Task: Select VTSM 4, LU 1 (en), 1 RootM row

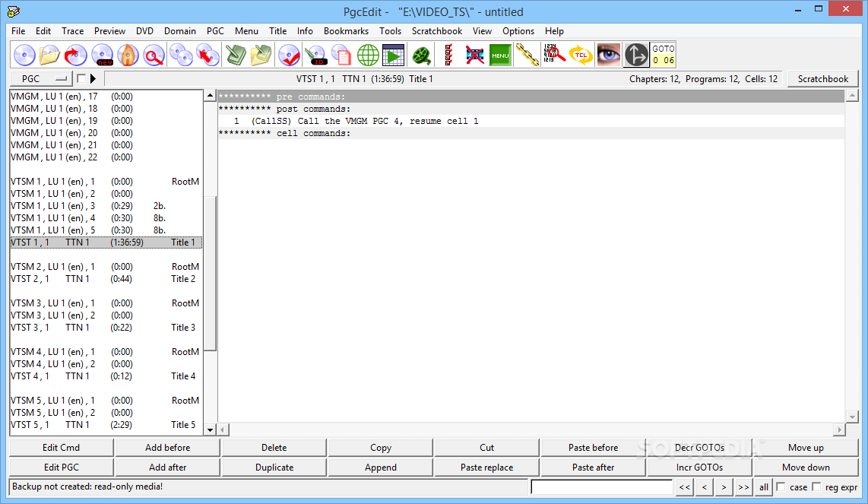Action: (106, 352)
